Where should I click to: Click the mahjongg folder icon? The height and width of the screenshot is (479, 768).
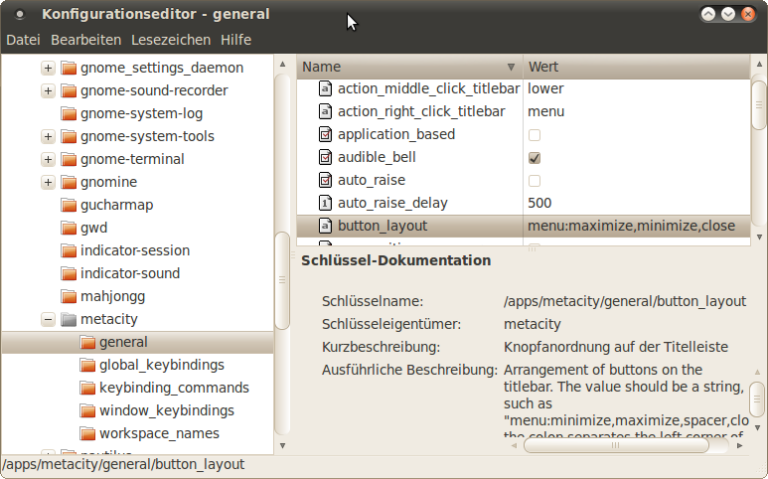69,296
